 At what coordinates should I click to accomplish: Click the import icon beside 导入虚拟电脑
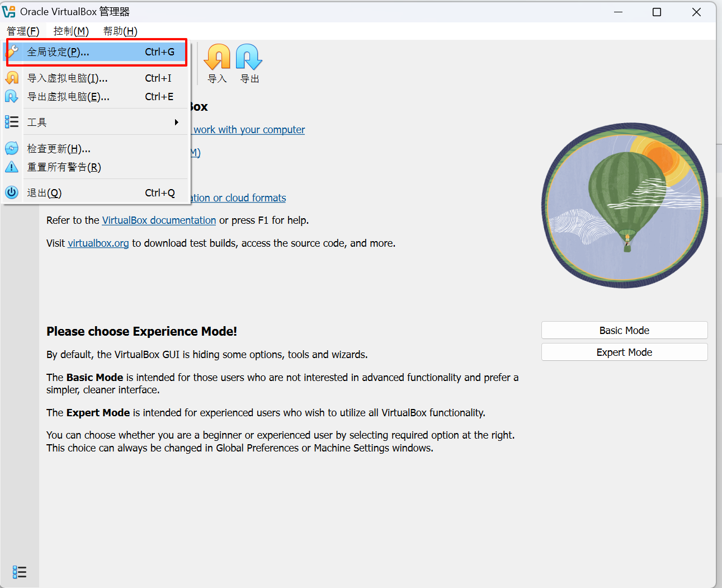(x=12, y=78)
